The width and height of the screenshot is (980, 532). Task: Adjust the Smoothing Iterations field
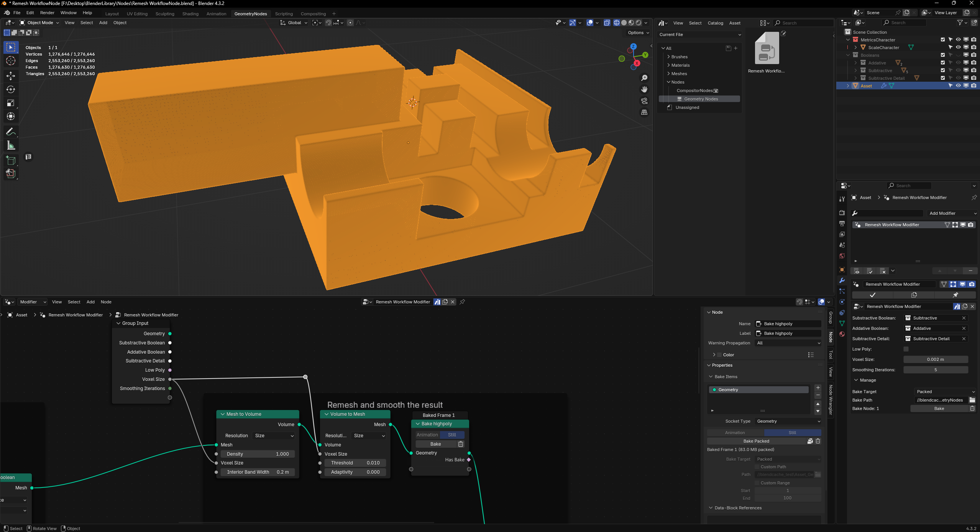coord(936,370)
